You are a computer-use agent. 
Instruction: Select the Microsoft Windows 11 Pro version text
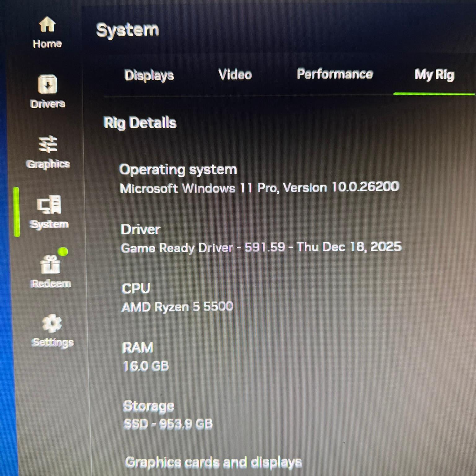coord(260,187)
